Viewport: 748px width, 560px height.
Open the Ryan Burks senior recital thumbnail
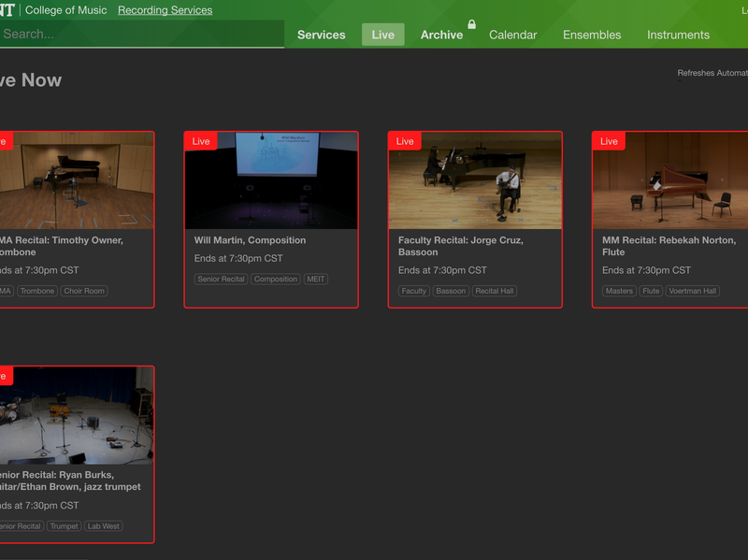(x=77, y=415)
